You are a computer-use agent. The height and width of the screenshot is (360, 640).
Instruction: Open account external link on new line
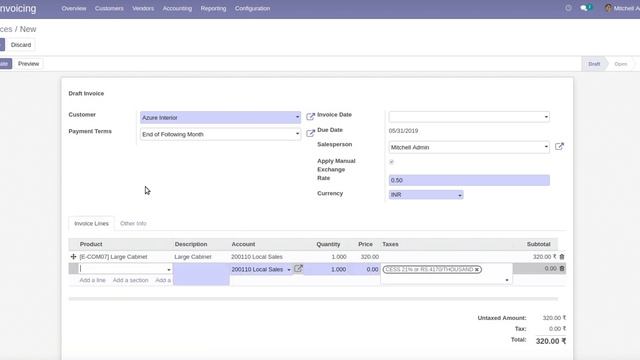point(298,269)
